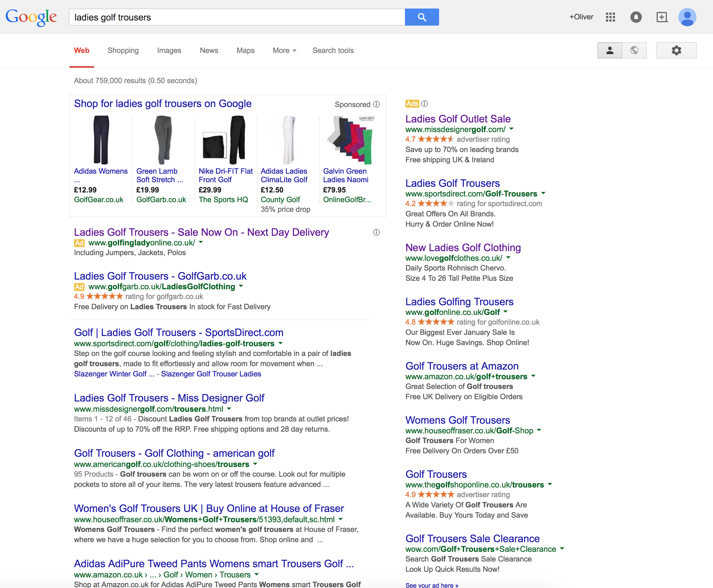Viewport: 713px width, 588px height.
Task: Open Slazenger Golf Trouser Ladies sitelink
Action: pos(211,374)
